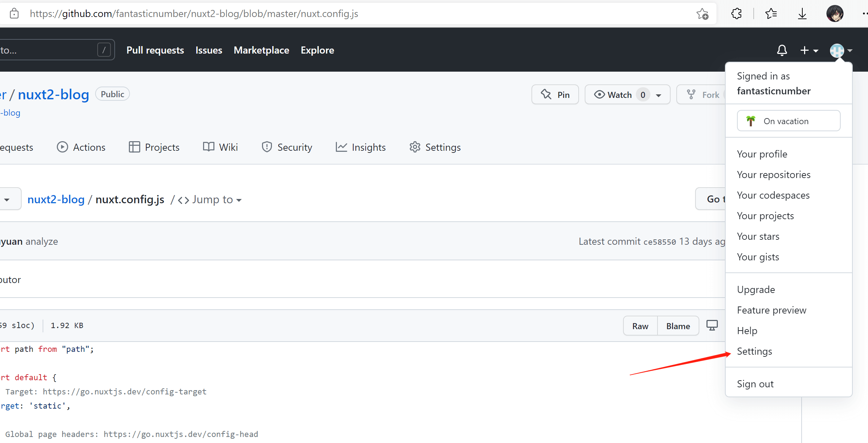Open in GitHub Desktop monitor icon

click(x=712, y=326)
